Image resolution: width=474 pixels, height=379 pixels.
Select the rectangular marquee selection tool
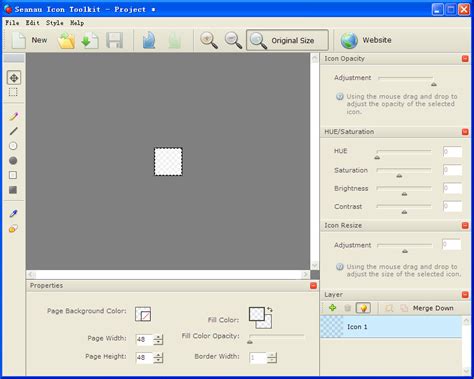(13, 92)
